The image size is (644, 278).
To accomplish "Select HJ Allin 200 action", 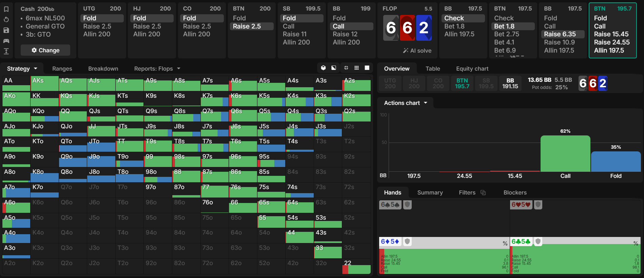I will coord(152,34).
